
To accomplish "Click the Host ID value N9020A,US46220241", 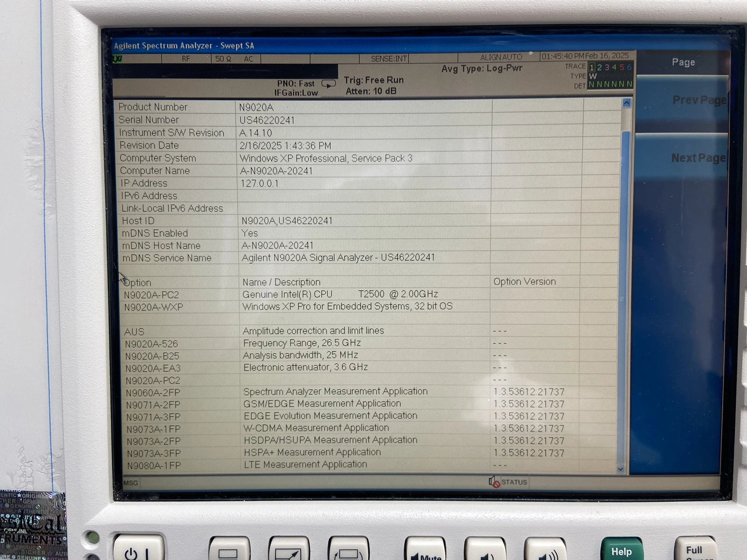I will 287,221.
